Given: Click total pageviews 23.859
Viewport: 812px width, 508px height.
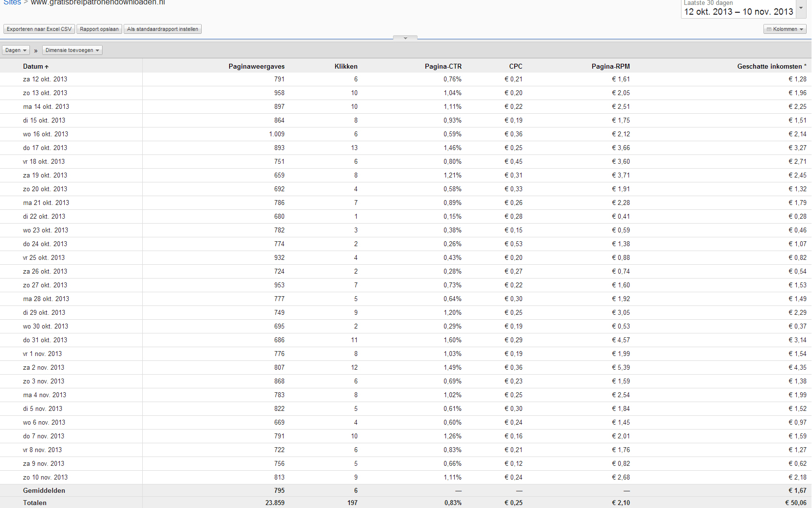Looking at the screenshot, I should (275, 503).
